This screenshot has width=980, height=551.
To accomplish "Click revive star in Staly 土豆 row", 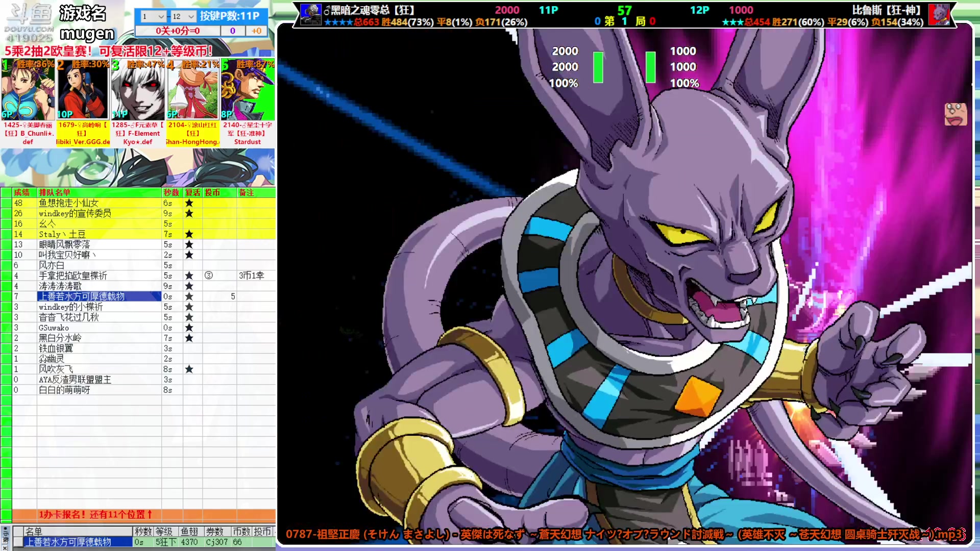I will 189,234.
